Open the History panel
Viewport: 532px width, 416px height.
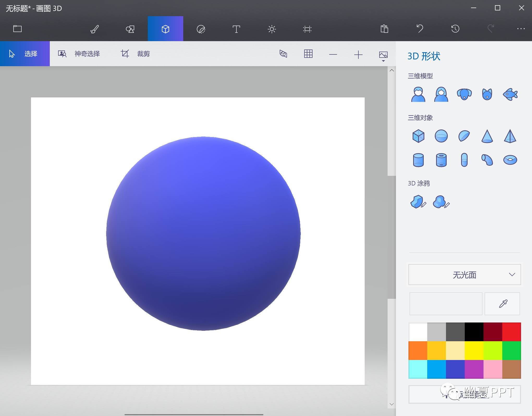coord(455,29)
